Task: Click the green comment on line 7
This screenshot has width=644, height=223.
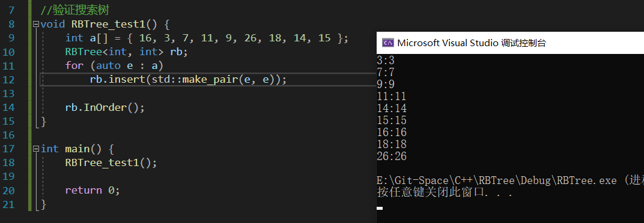Action: pyautogui.click(x=74, y=10)
